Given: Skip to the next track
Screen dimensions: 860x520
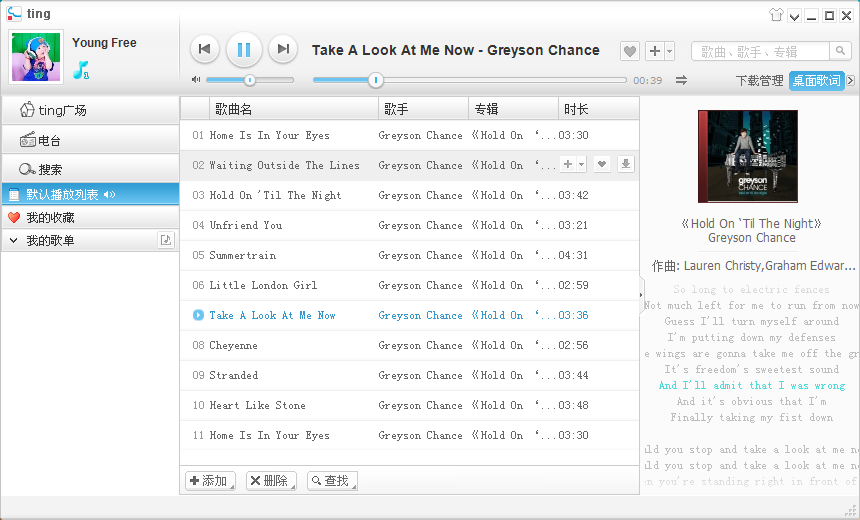Looking at the screenshot, I should click(283, 49).
